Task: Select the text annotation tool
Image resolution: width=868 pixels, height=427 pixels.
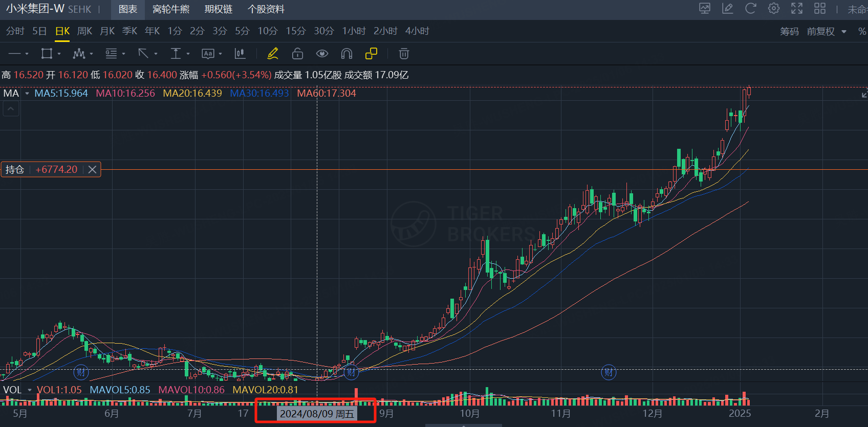Action: [208, 54]
